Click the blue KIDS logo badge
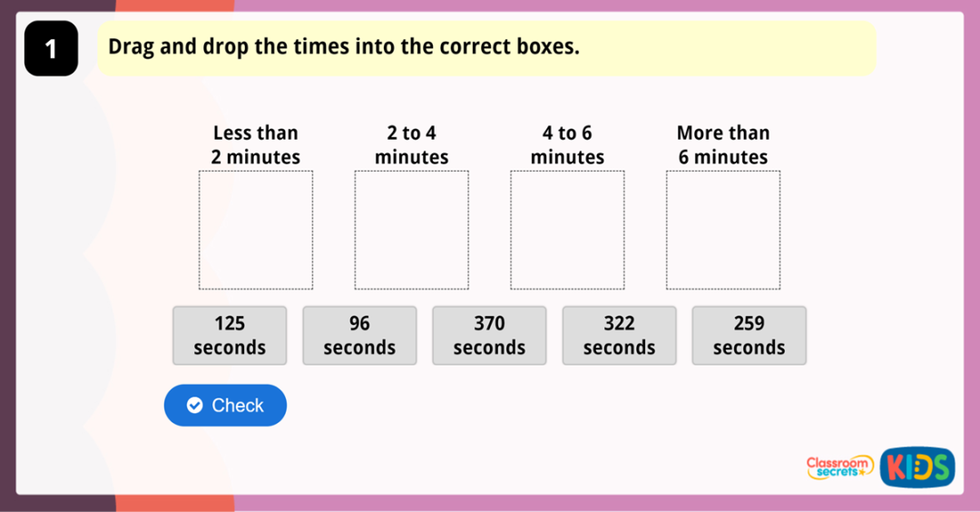The height and width of the screenshot is (512, 980). (916, 468)
